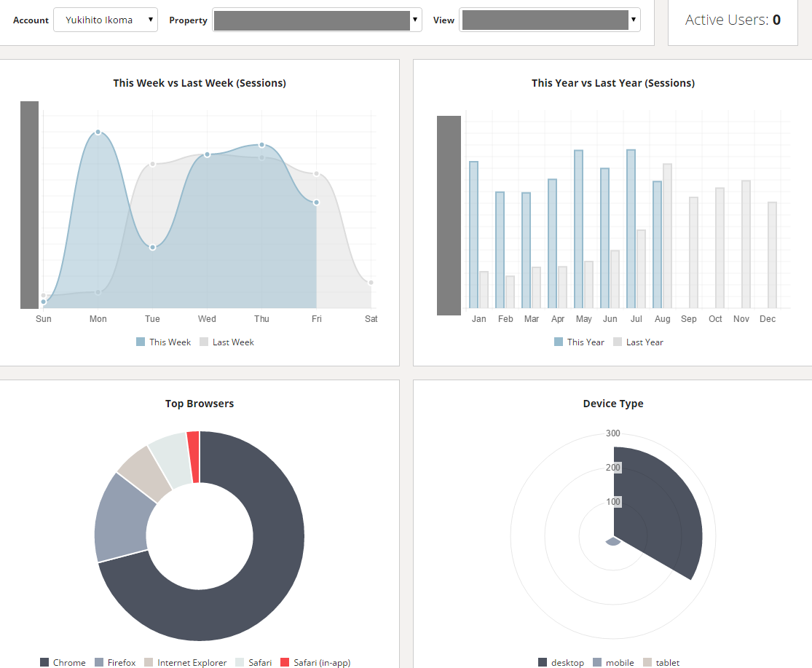
Task: Toggle the This Week legend swatch
Action: pyautogui.click(x=141, y=342)
